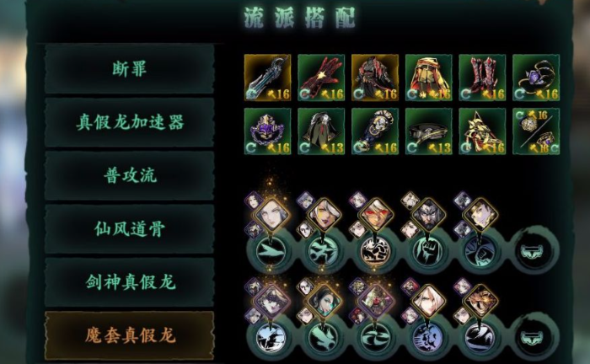Select the bearded warrior character portrait
Image resolution: width=590 pixels, height=364 pixels.
[428, 216]
